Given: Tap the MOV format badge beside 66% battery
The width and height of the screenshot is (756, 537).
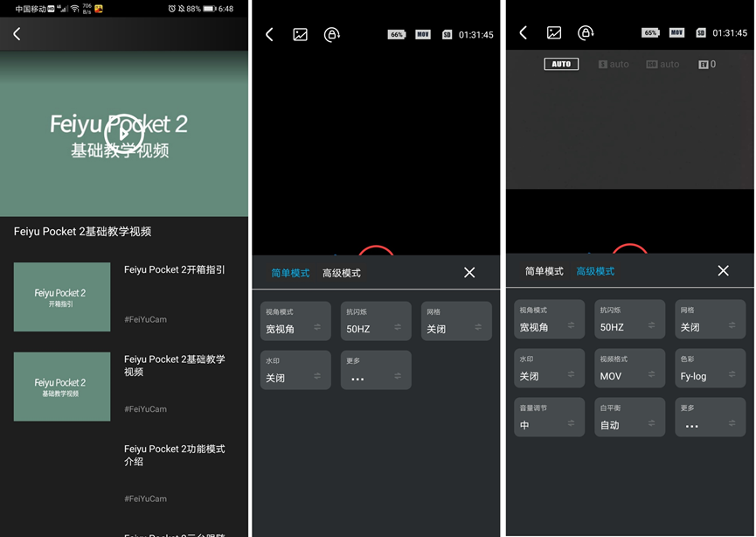Looking at the screenshot, I should tap(423, 34).
